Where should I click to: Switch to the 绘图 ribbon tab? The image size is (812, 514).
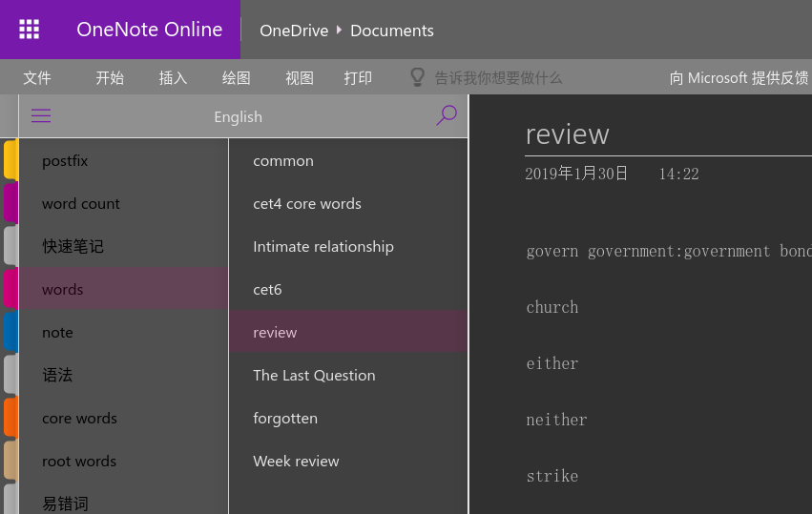(236, 77)
